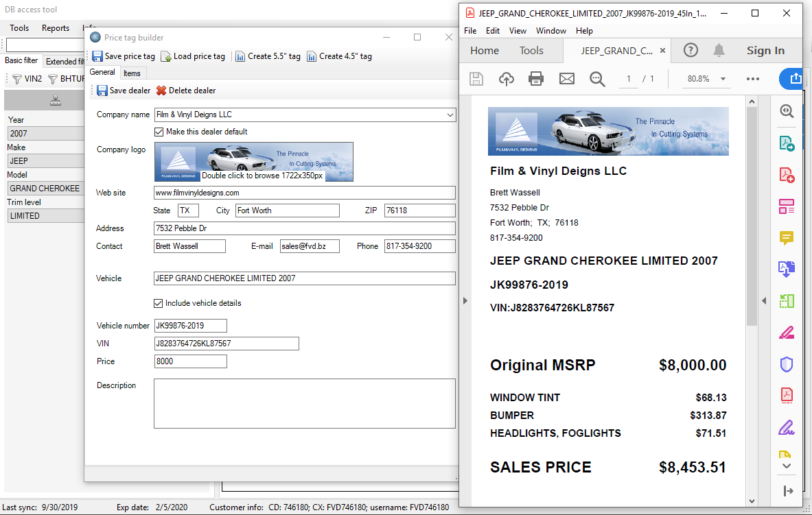Click the Save price tag icon
The width and height of the screenshot is (812, 515).
tap(97, 56)
